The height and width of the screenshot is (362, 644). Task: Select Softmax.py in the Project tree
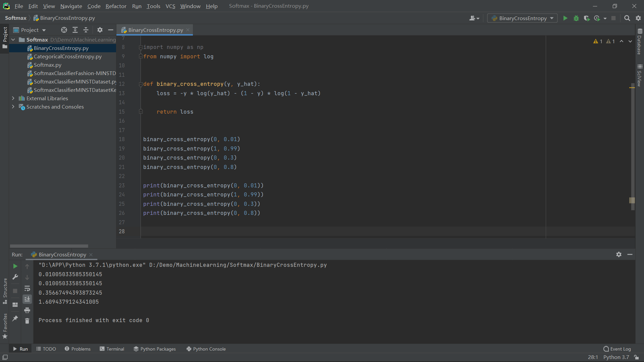coord(48,65)
